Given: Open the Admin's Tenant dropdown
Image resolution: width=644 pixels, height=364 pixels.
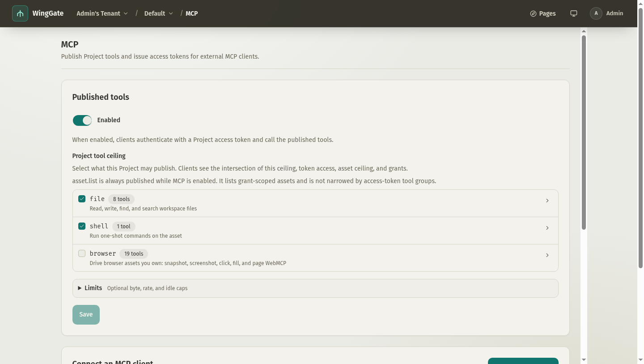Looking at the screenshot, I should (102, 13).
